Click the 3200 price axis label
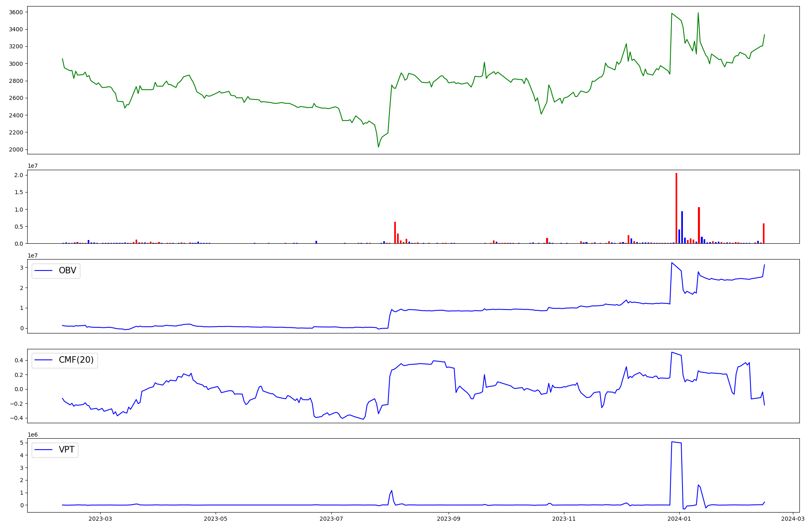Screen dimensions: 812x528 pyautogui.click(x=16, y=47)
